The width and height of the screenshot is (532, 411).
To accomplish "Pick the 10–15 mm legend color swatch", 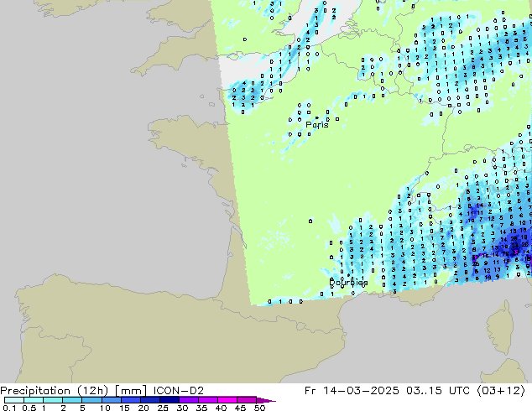I will [x=112, y=400].
